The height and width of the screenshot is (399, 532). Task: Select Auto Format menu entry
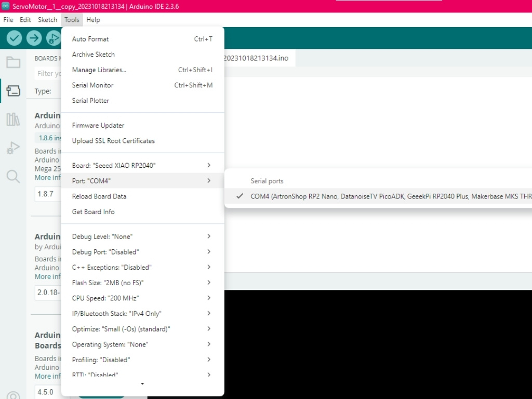tap(90, 39)
